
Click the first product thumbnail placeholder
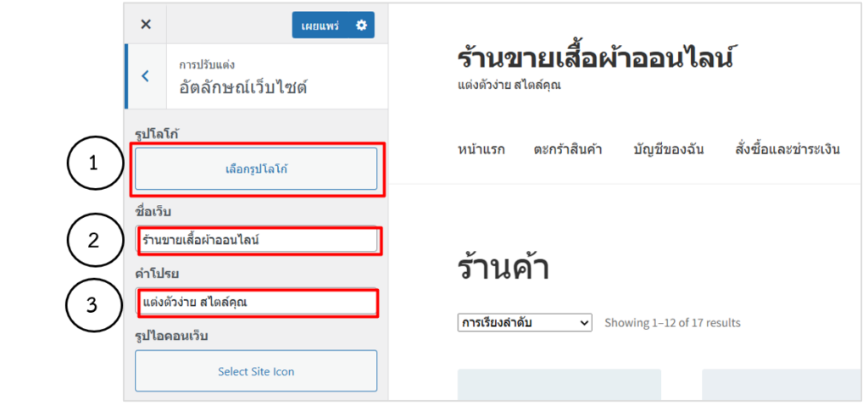559,385
